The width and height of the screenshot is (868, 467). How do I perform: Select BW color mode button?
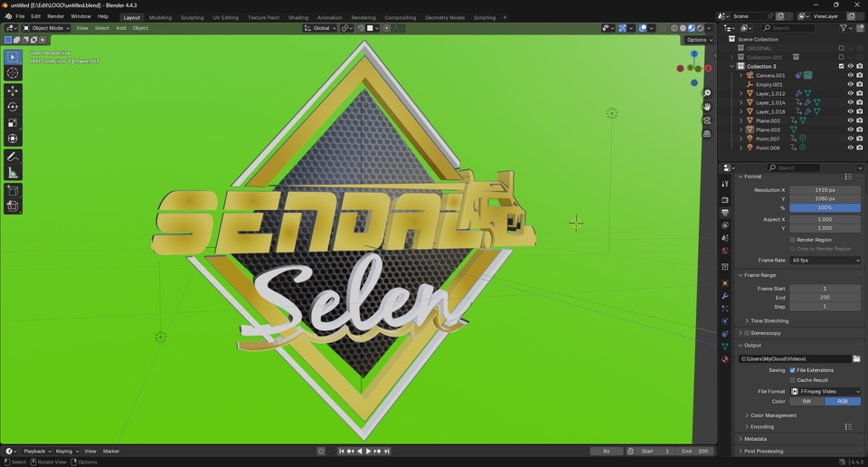pyautogui.click(x=807, y=402)
